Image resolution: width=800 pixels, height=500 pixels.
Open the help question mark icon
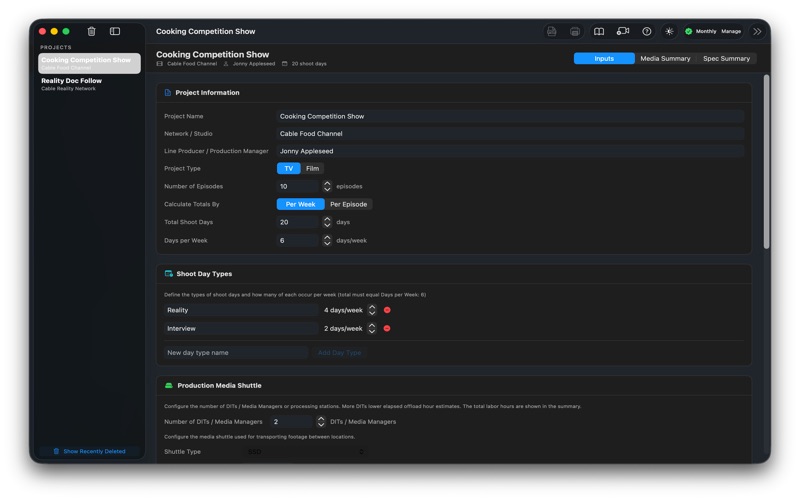[646, 31]
